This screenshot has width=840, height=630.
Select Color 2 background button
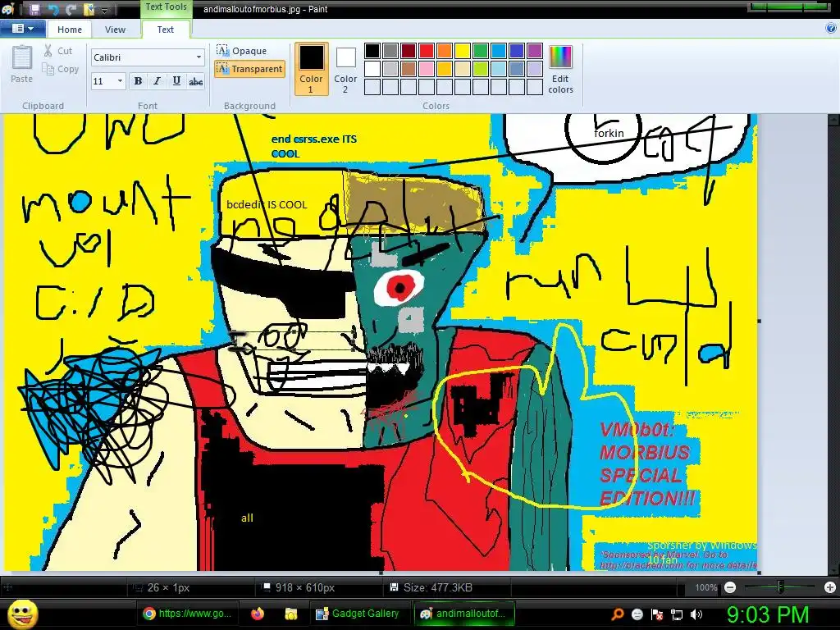tap(345, 69)
